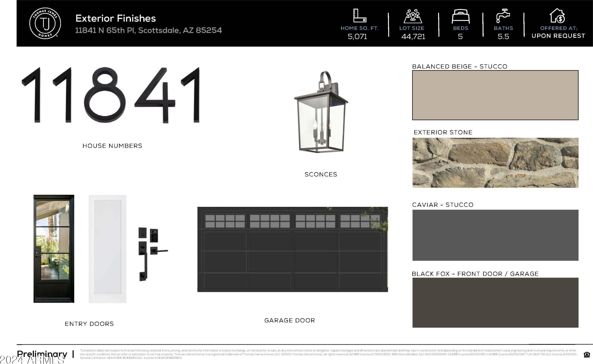Click the black glass entry door image
The height and width of the screenshot is (364, 593).
[x=54, y=249]
